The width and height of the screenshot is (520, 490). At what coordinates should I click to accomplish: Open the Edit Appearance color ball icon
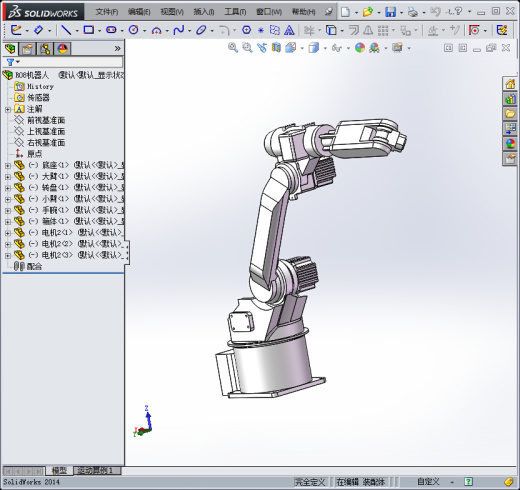360,48
